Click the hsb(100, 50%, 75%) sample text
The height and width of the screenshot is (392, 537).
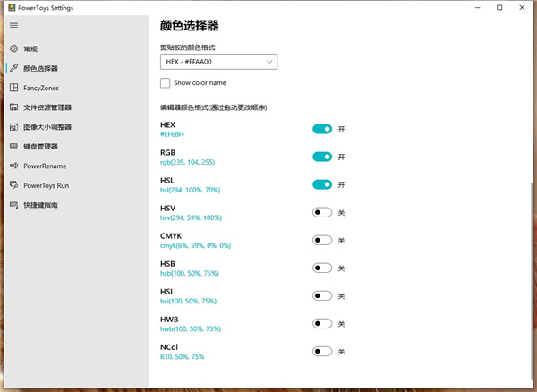point(190,273)
